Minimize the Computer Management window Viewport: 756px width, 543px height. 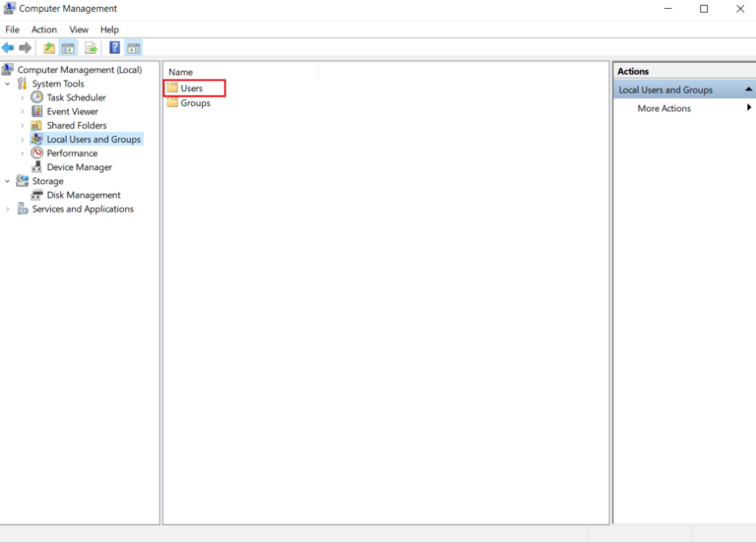[x=667, y=9]
